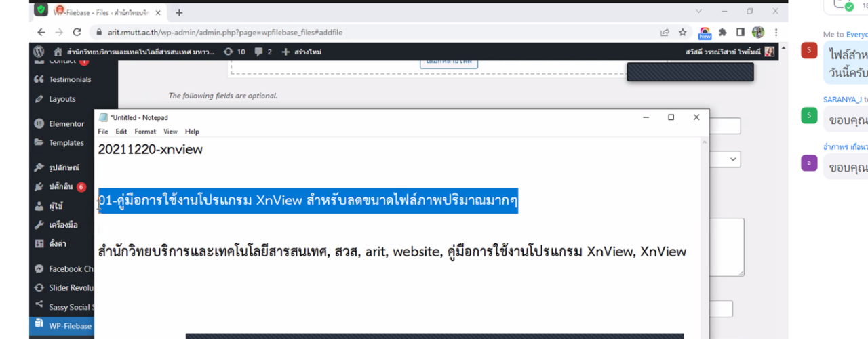This screenshot has height=339, width=868.
Task: Close the Notepad window
Action: (x=696, y=117)
